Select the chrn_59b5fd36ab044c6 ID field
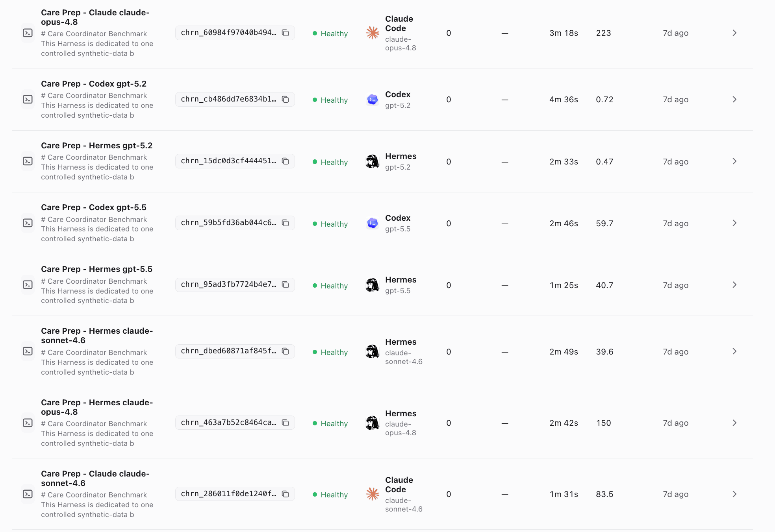Image resolution: width=775 pixels, height=532 pixels. tap(235, 223)
